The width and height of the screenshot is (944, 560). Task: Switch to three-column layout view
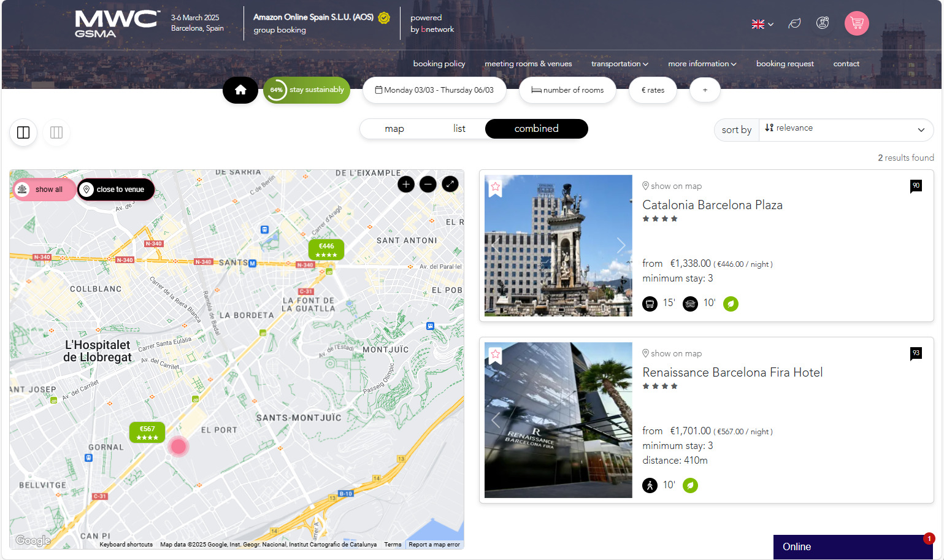point(56,132)
